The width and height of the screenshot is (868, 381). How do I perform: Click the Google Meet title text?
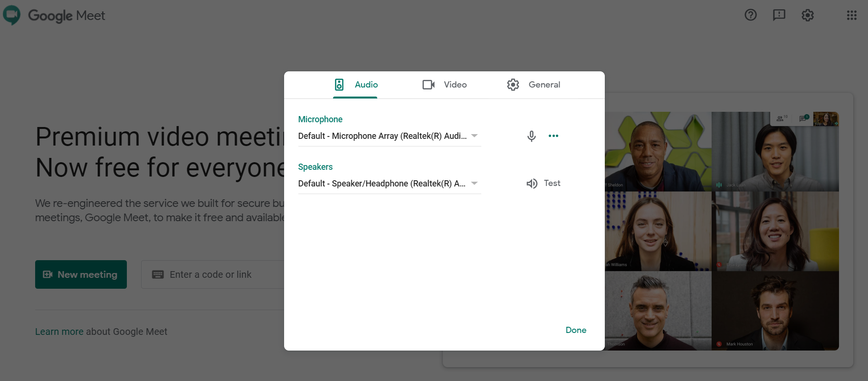pos(67,16)
